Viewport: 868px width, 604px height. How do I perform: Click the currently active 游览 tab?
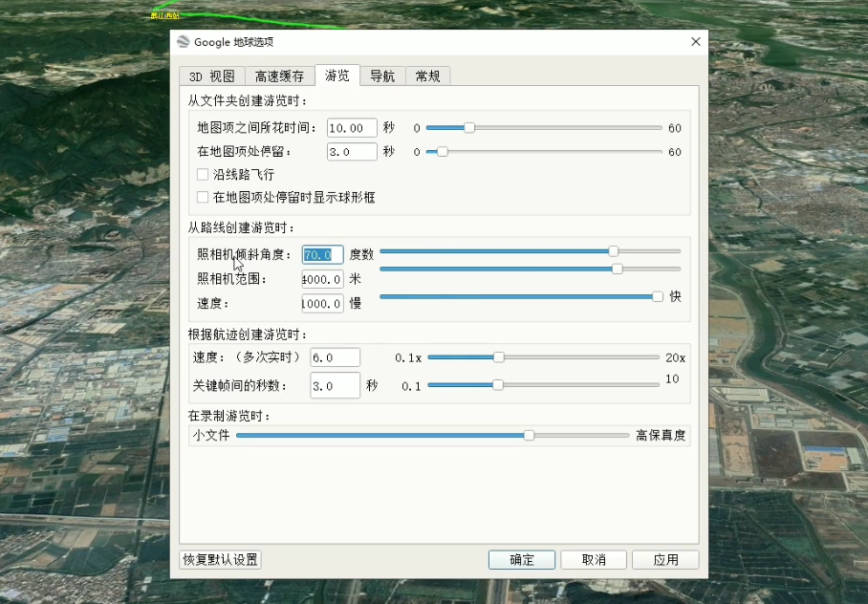point(336,75)
